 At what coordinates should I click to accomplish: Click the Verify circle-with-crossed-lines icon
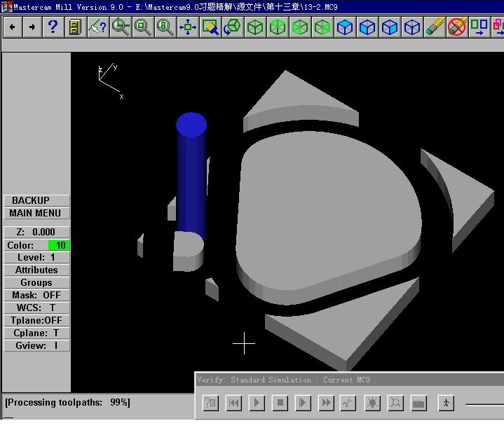coord(395,403)
